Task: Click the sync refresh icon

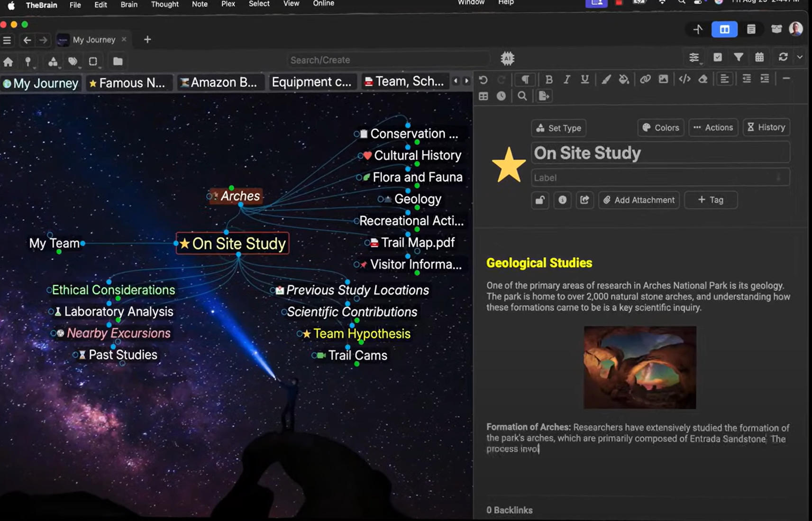Action: [783, 57]
